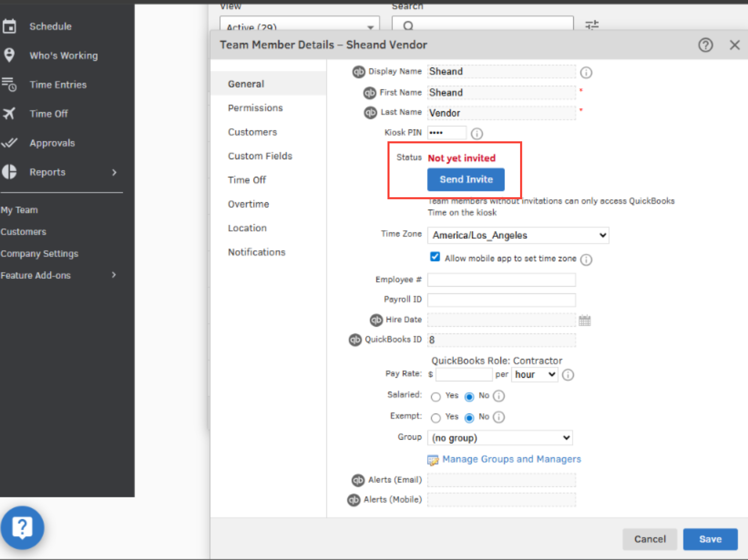Expand the Reports submenu arrow
This screenshot has height=560, width=748.
pyautogui.click(x=114, y=172)
